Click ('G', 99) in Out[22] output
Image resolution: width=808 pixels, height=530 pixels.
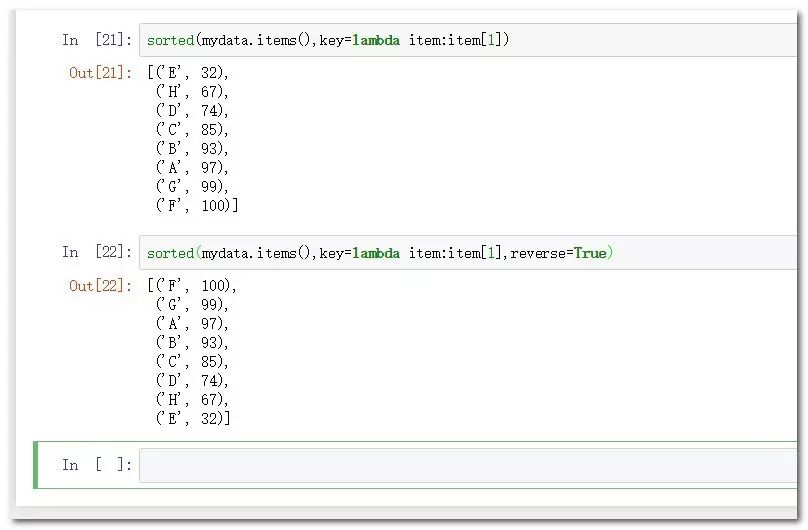point(192,304)
